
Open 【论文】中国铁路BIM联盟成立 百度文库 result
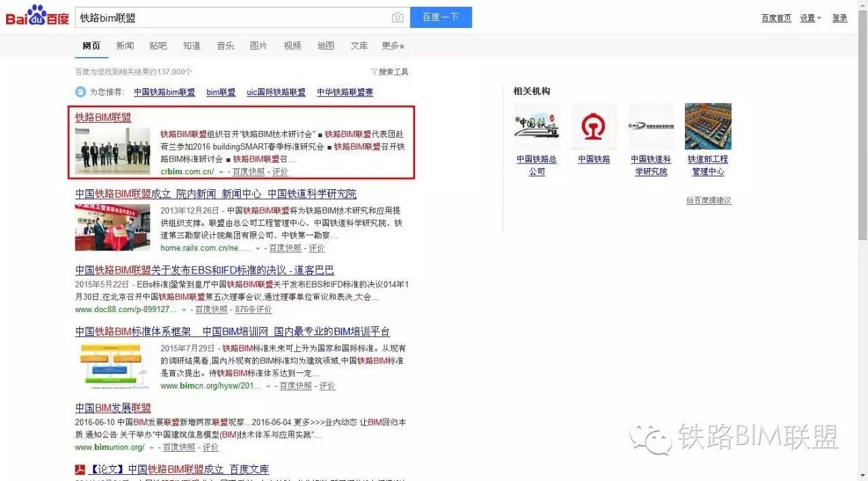pos(179,469)
